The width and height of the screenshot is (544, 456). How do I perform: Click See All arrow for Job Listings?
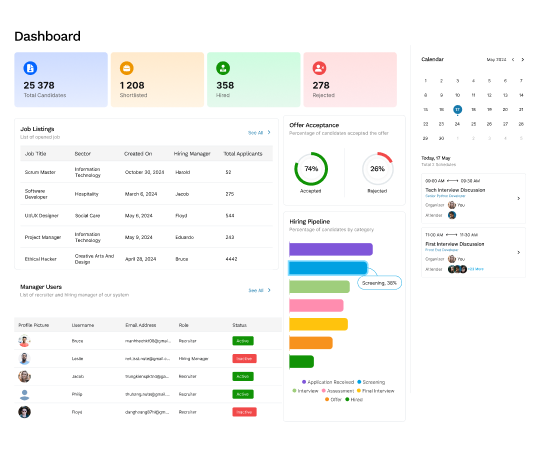pos(269,132)
